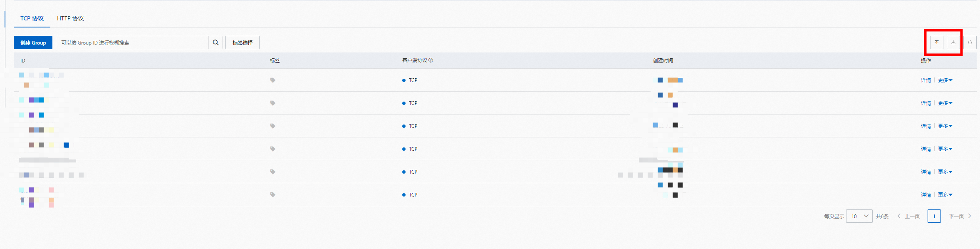Click page number 1 in pagination
Image resolution: width=980 pixels, height=249 pixels.
click(x=934, y=217)
